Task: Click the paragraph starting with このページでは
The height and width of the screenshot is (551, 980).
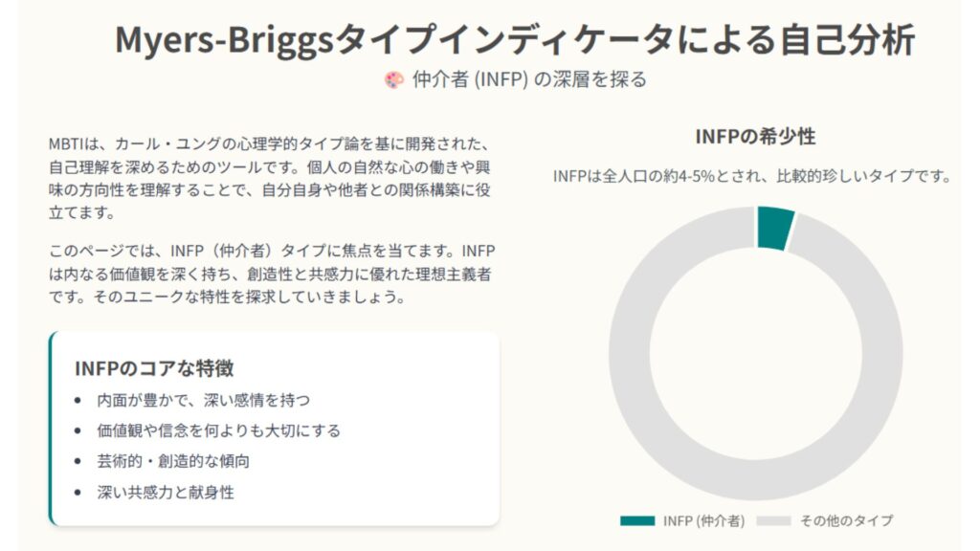Action: pyautogui.click(x=273, y=274)
